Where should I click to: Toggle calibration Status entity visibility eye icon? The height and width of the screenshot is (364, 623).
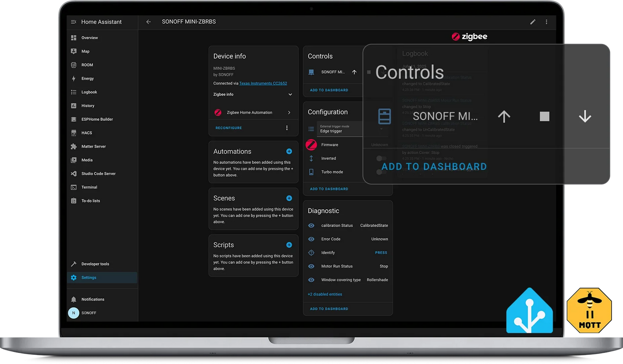point(311,226)
